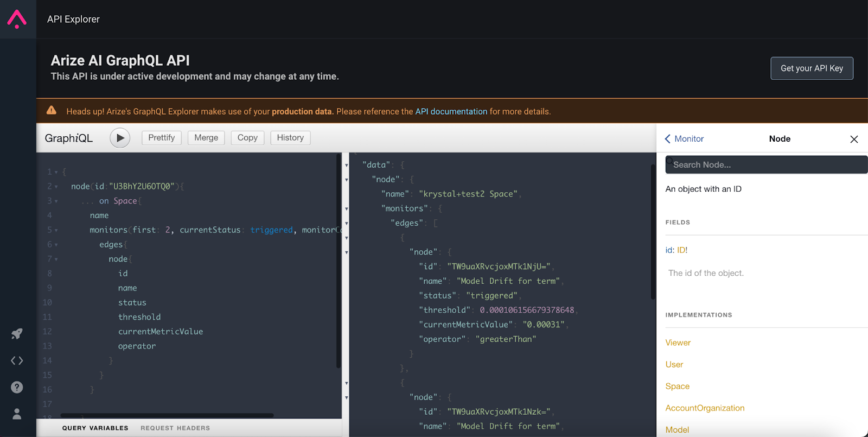Click "threshold" field on query line 11
Screen dimensions: 868x437
(139, 317)
